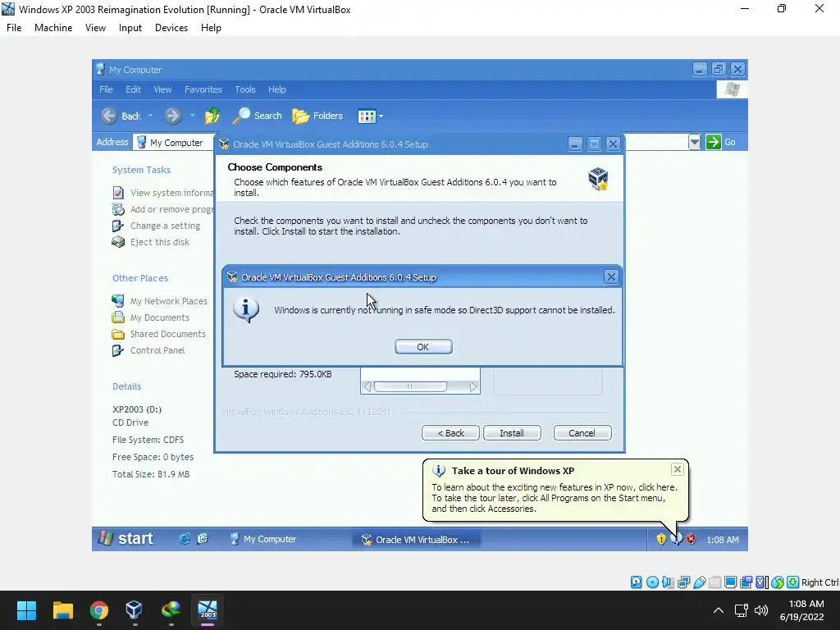Click View system information task
Viewport: 840px width, 630px height.
tap(163, 193)
